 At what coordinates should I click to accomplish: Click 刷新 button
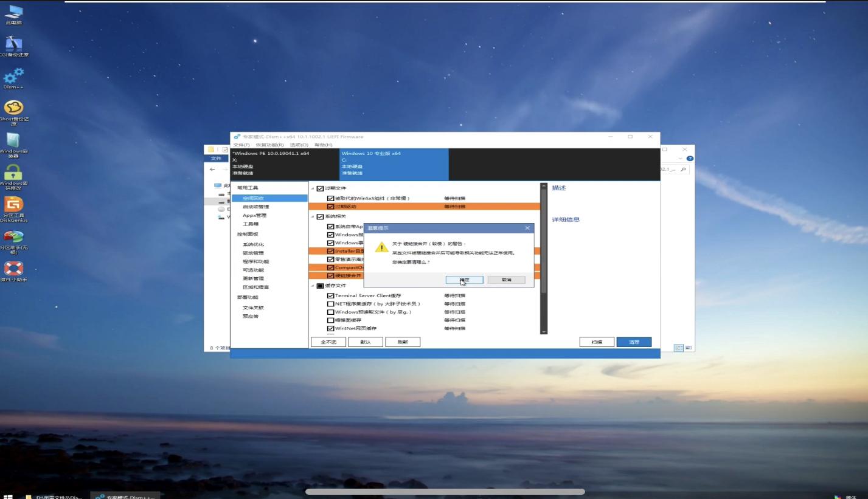(x=402, y=342)
